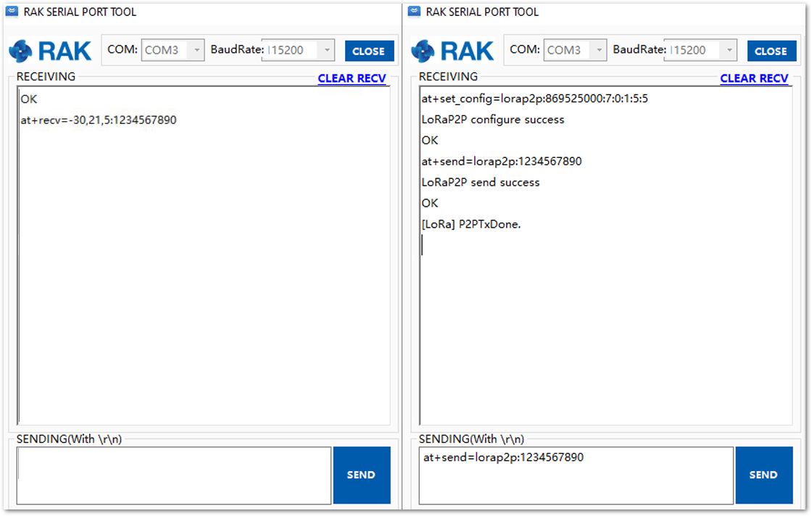Click the RAK logo in right window
The image size is (812, 516).
(x=452, y=51)
